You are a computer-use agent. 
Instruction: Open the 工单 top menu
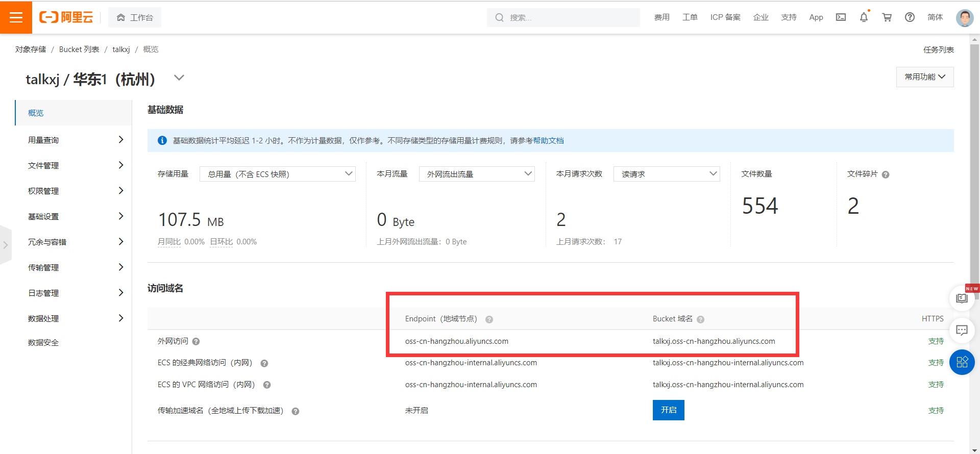point(690,17)
